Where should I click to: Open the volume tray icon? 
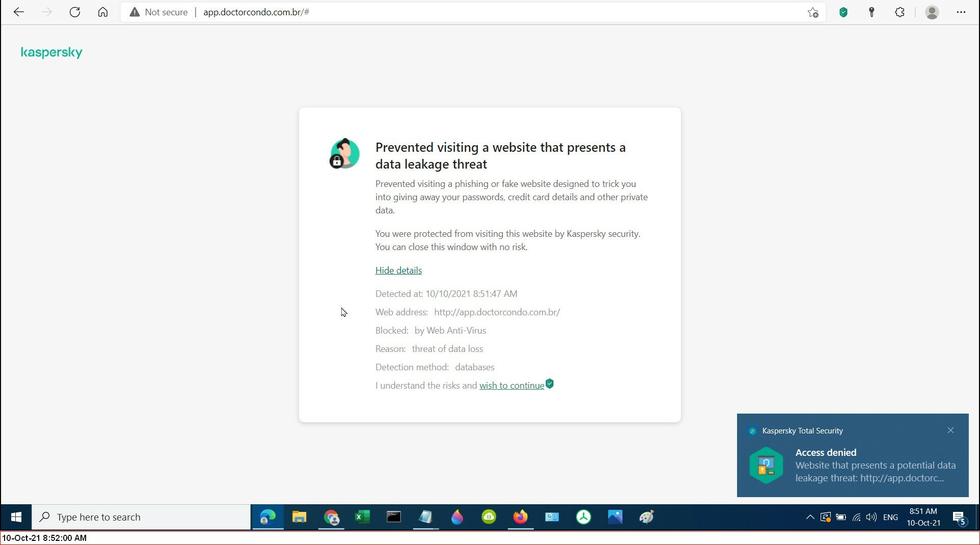(x=872, y=517)
